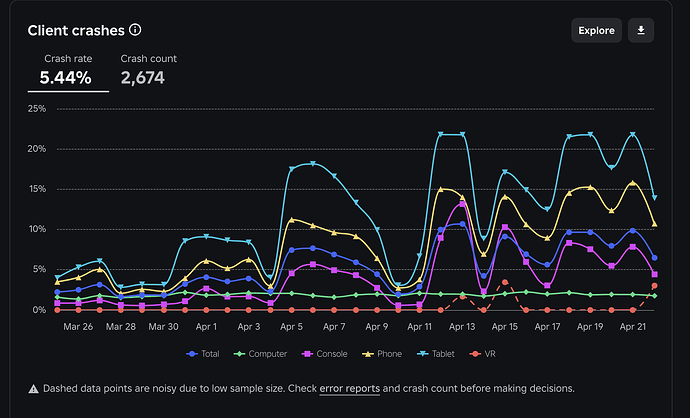Click the Apr 19 x-axis label
Image resolution: width=690 pixels, height=418 pixels.
pos(590,327)
